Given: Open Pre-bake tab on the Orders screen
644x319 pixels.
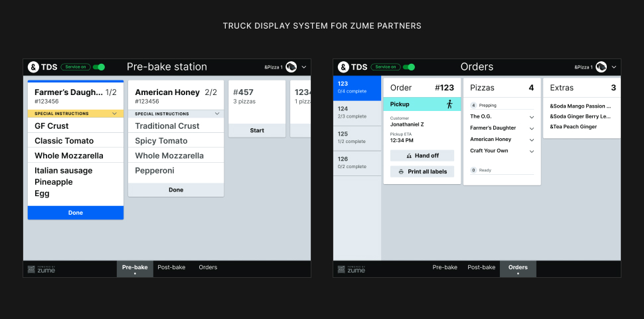Looking at the screenshot, I should pos(445,268).
